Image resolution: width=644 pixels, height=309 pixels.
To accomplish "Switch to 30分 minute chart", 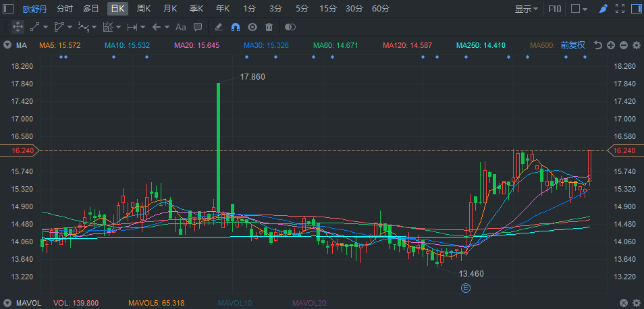I will tap(354, 9).
